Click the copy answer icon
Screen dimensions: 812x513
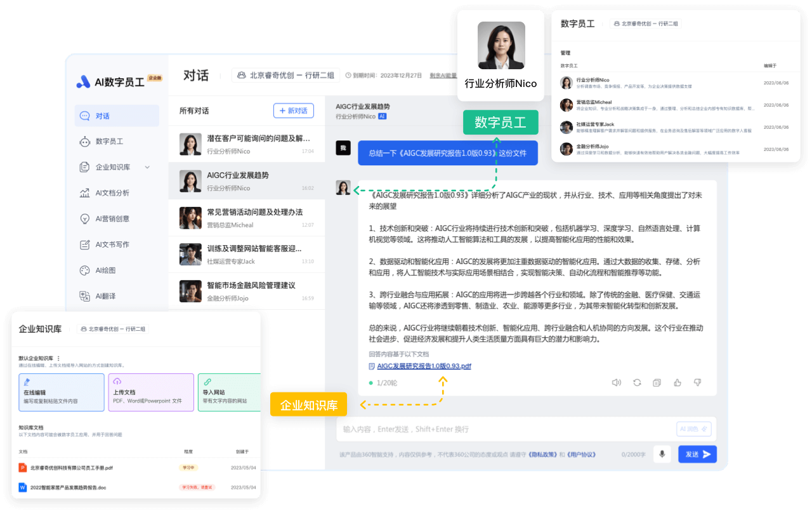tap(657, 382)
